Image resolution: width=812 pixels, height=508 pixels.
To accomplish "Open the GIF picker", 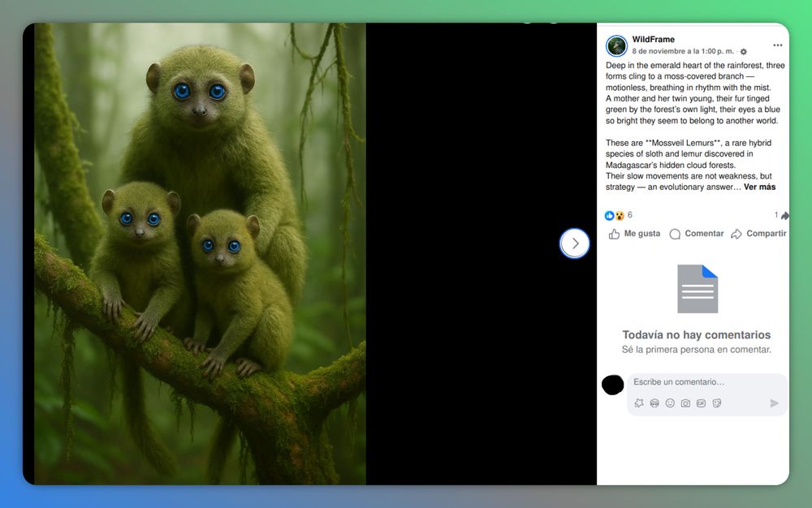I will 702,403.
